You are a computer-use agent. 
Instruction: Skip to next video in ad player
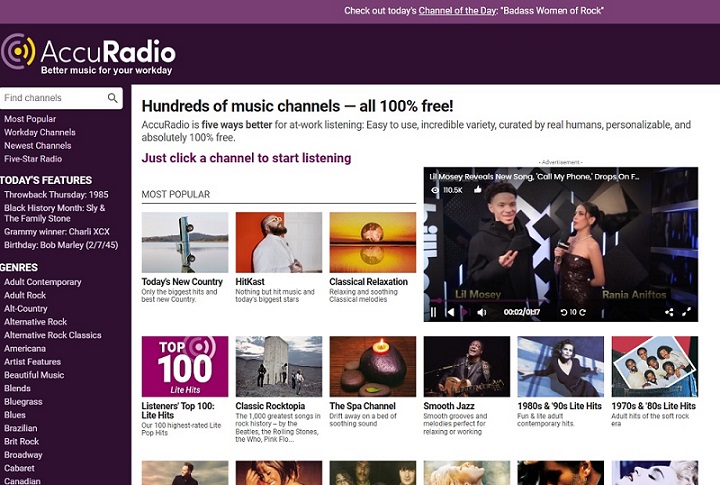click(465, 312)
